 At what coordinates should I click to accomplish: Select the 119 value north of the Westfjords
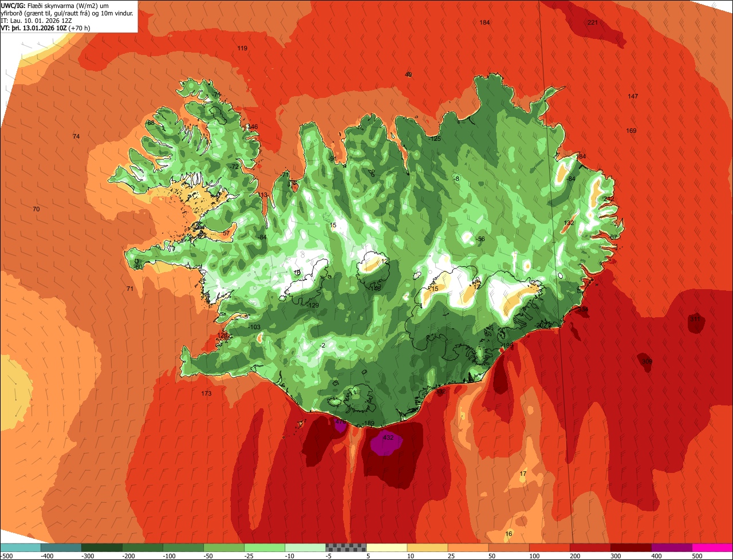[242, 48]
